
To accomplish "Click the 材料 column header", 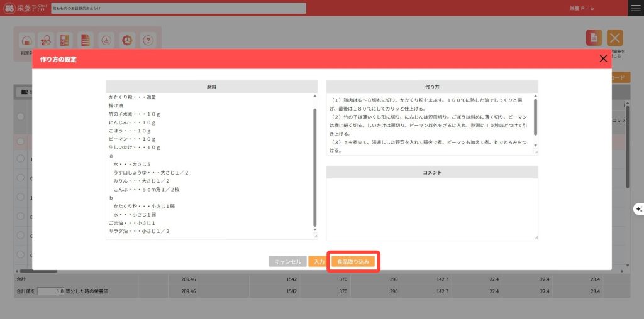I will (211, 87).
